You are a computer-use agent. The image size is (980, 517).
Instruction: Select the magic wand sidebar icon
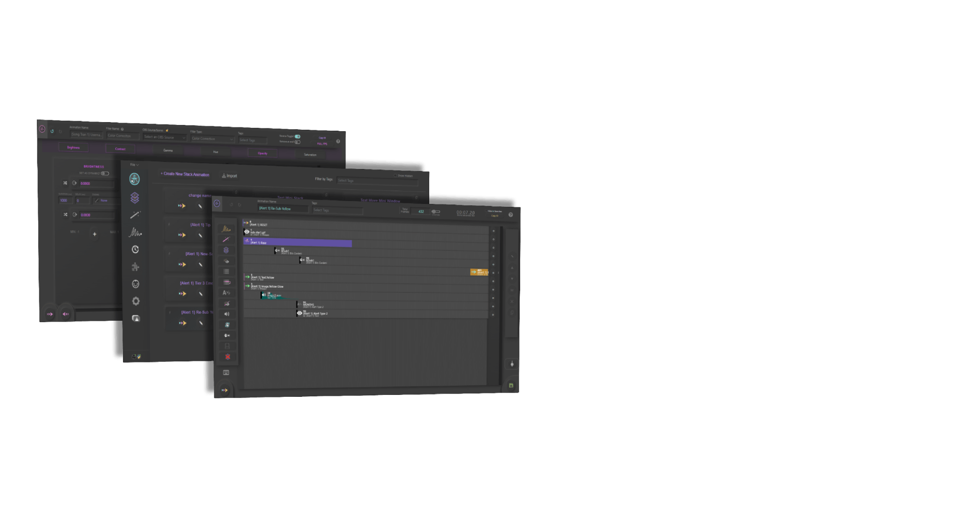(x=135, y=215)
